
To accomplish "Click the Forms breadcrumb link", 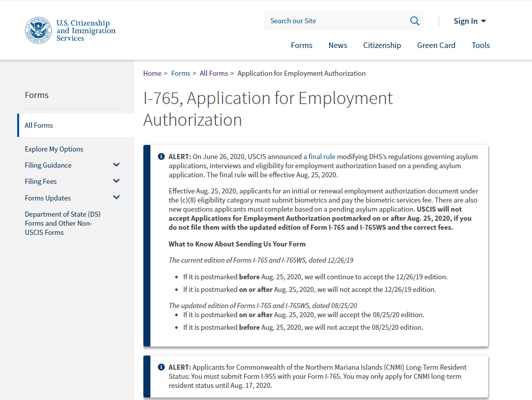I will [x=181, y=73].
